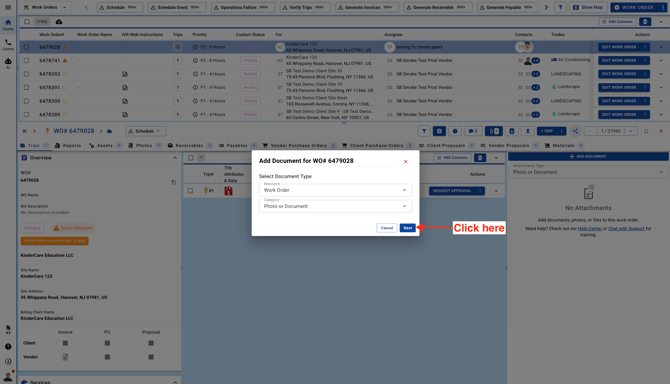This screenshot has height=384, width=670.
Task: Open the Category dropdown showing Photo or Document
Action: pos(335,206)
